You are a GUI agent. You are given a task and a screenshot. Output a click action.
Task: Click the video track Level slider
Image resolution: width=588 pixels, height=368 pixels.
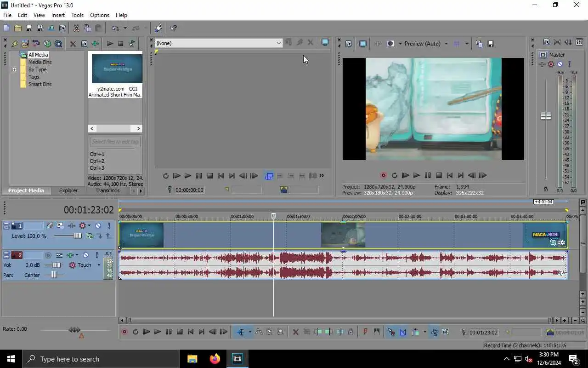pyautogui.click(x=77, y=236)
